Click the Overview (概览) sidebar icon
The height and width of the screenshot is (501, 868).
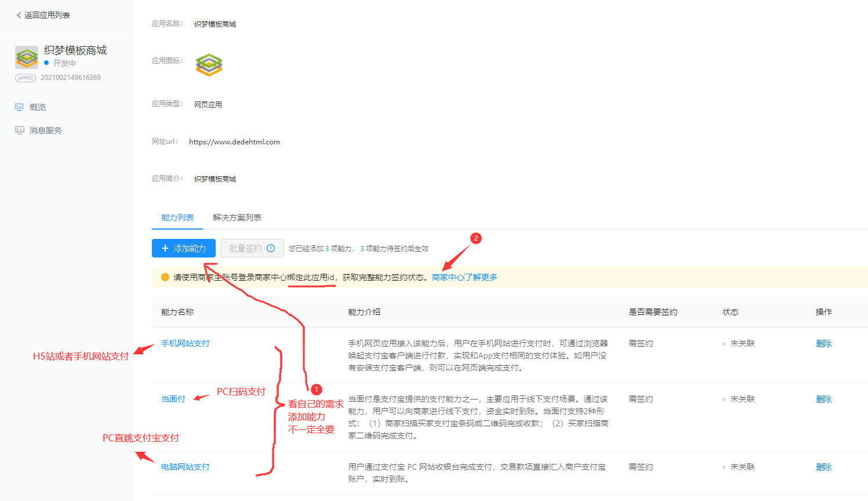(x=19, y=107)
